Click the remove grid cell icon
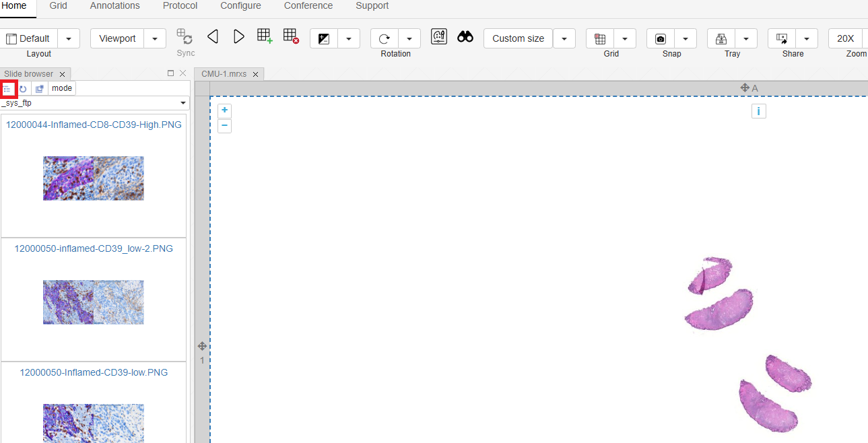 tap(291, 36)
